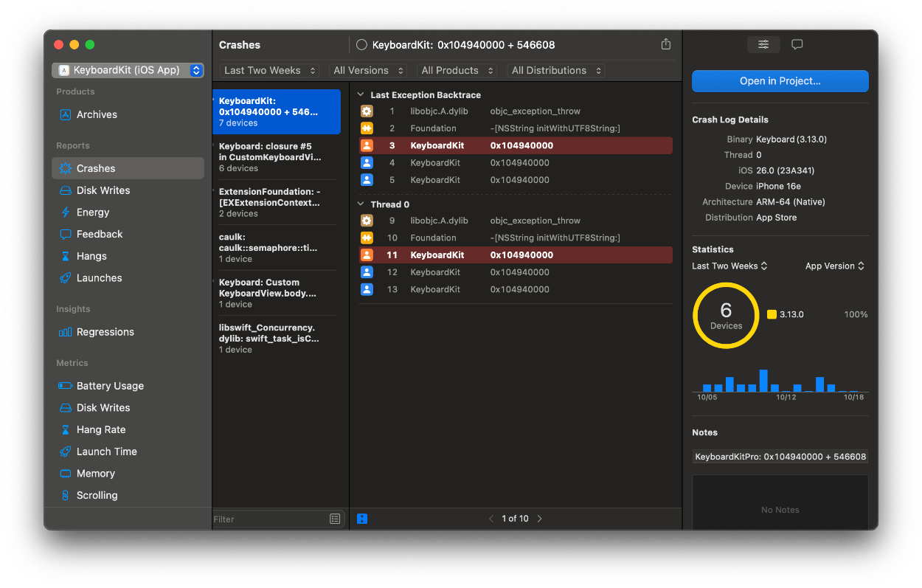This screenshot has height=588, width=922.
Task: Open the Last Two Weeks filter dropdown
Action: [270, 71]
